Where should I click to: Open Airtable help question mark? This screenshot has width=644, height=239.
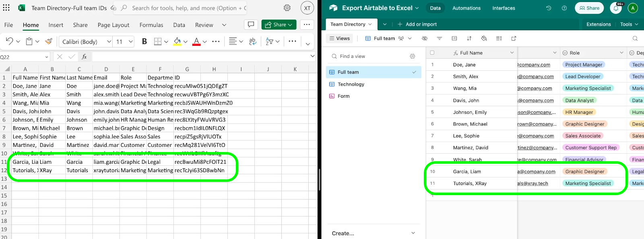(x=564, y=8)
